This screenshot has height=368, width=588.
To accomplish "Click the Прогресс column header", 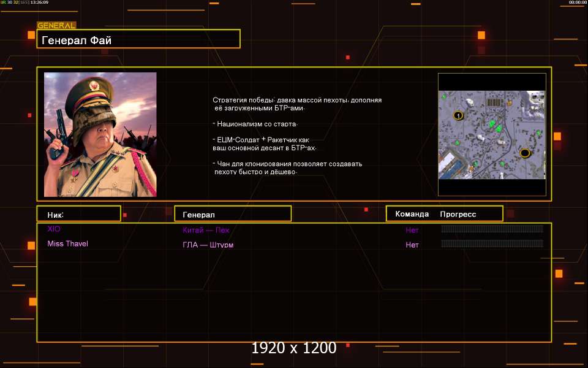I will click(x=458, y=214).
